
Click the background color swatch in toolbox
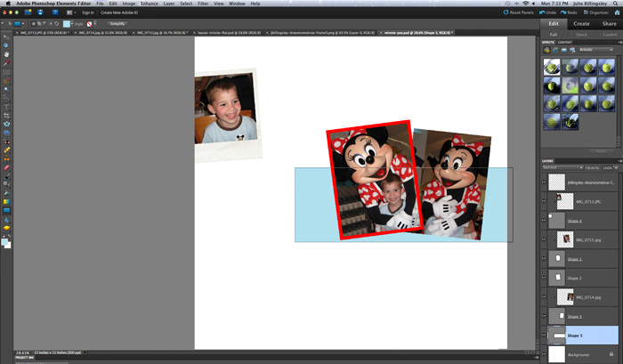8,245
